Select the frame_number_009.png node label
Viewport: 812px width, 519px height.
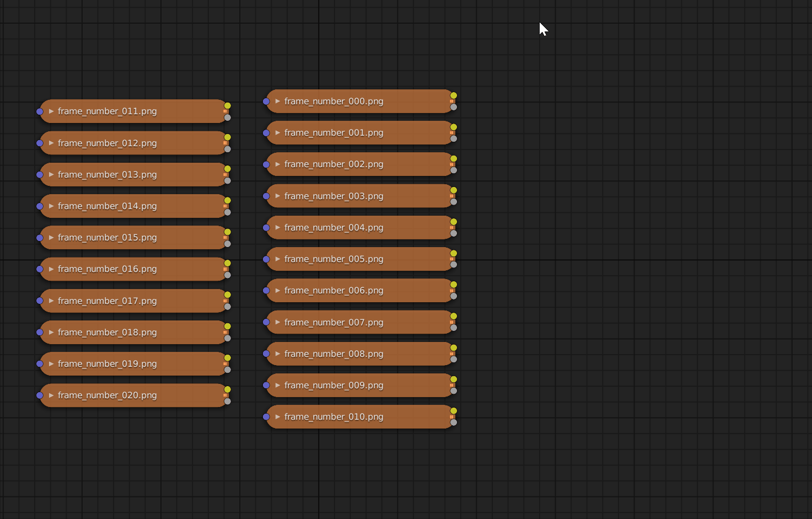(334, 386)
